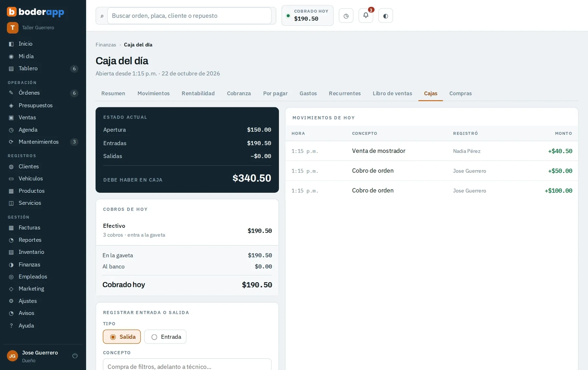Click the Reportes pie chart icon
The height and width of the screenshot is (370, 588).
11,240
